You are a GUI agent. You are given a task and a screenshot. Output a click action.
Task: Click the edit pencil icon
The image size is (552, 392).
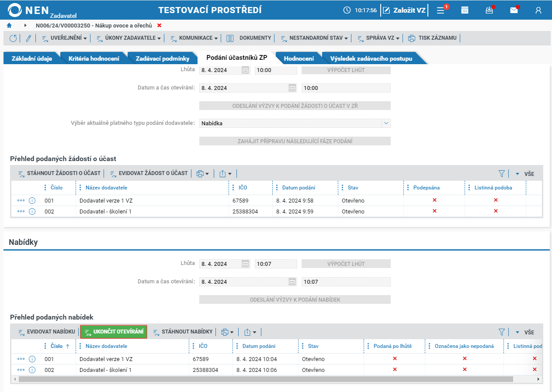(x=28, y=38)
